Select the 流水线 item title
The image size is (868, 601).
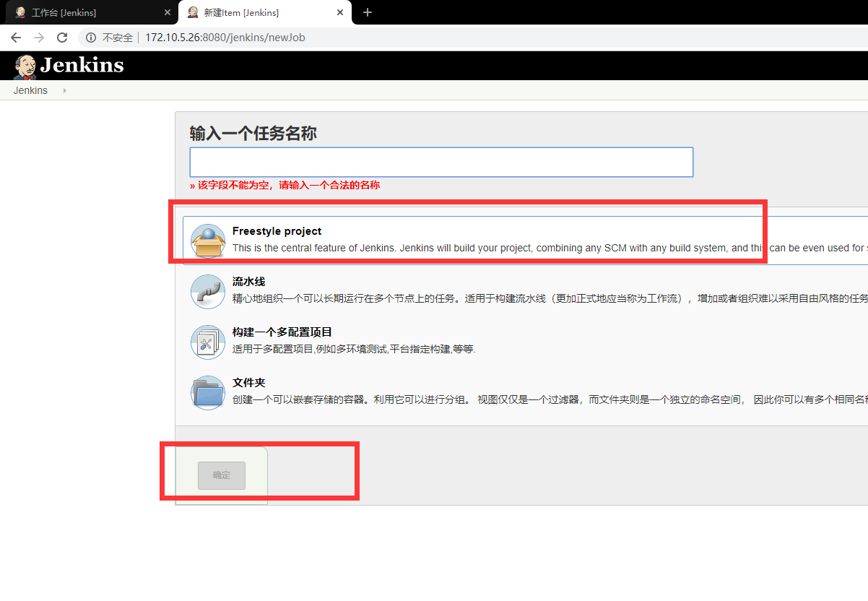[249, 282]
